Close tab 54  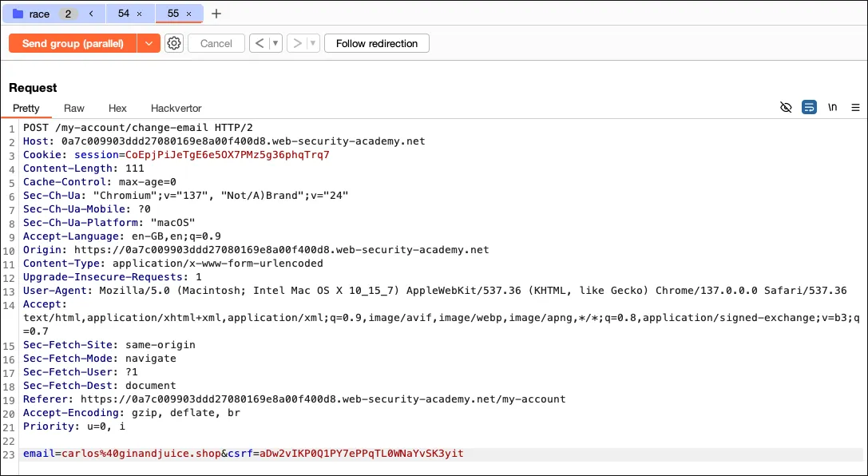(x=140, y=14)
